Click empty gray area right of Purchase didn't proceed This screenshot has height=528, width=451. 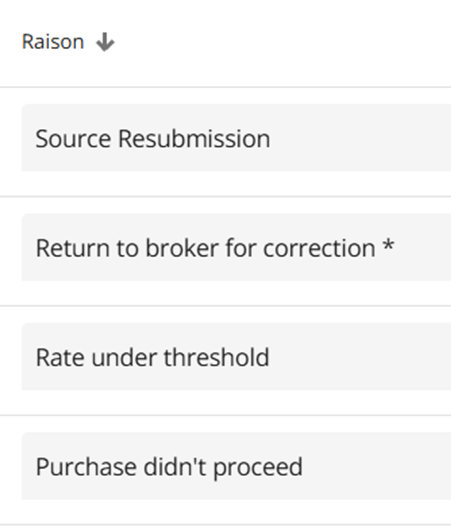(x=377, y=466)
